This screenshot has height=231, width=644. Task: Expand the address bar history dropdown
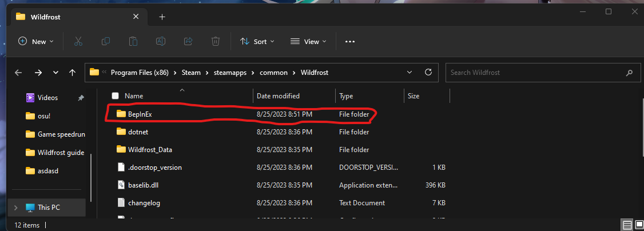point(410,72)
